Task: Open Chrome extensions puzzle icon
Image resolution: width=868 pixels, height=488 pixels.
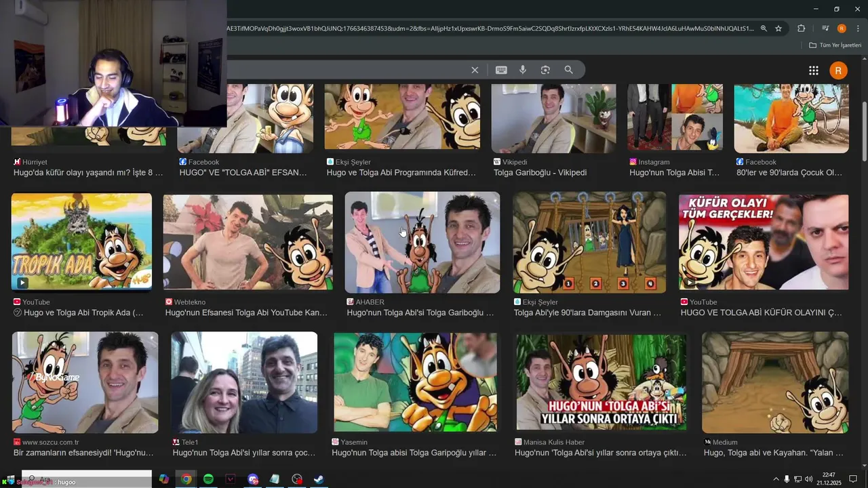Action: click(802, 28)
